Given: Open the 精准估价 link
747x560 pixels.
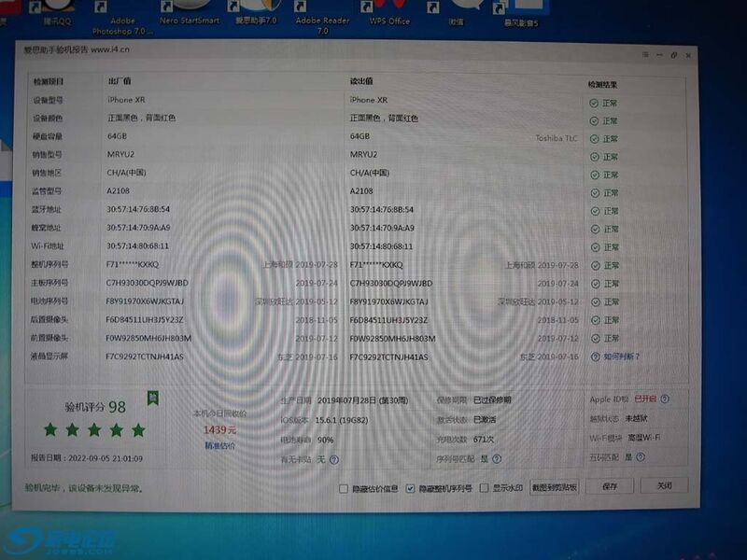Looking at the screenshot, I should (219, 446).
